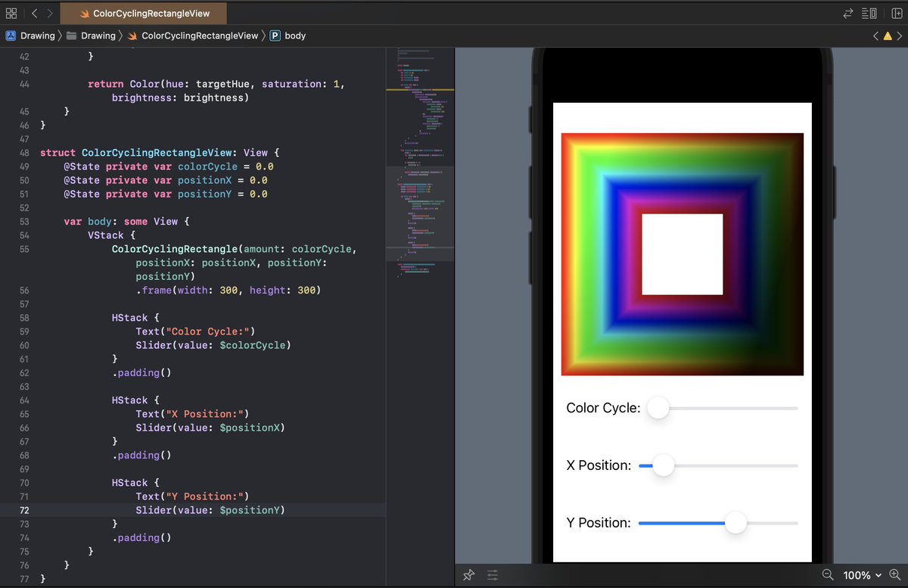Viewport: 908px width, 588px height.
Task: Toggle the code review arrows icon
Action: click(x=847, y=13)
